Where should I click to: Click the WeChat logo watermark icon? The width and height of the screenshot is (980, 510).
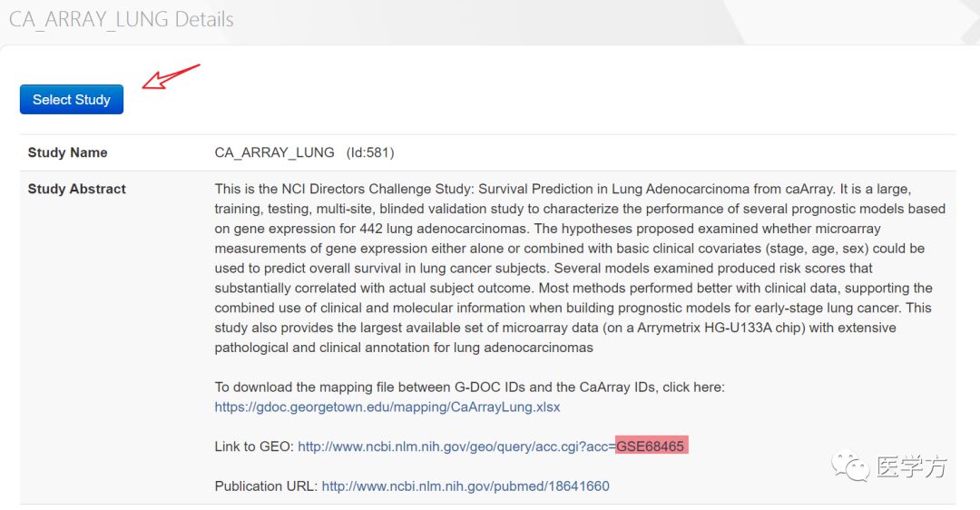click(x=850, y=466)
